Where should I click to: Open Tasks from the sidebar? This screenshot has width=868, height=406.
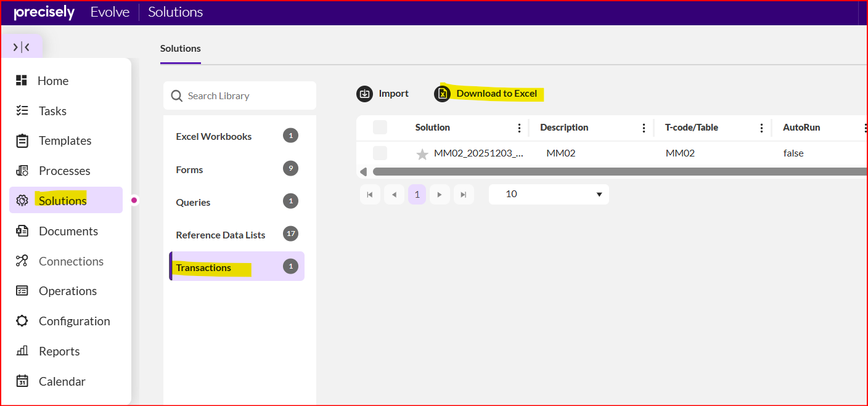click(52, 111)
